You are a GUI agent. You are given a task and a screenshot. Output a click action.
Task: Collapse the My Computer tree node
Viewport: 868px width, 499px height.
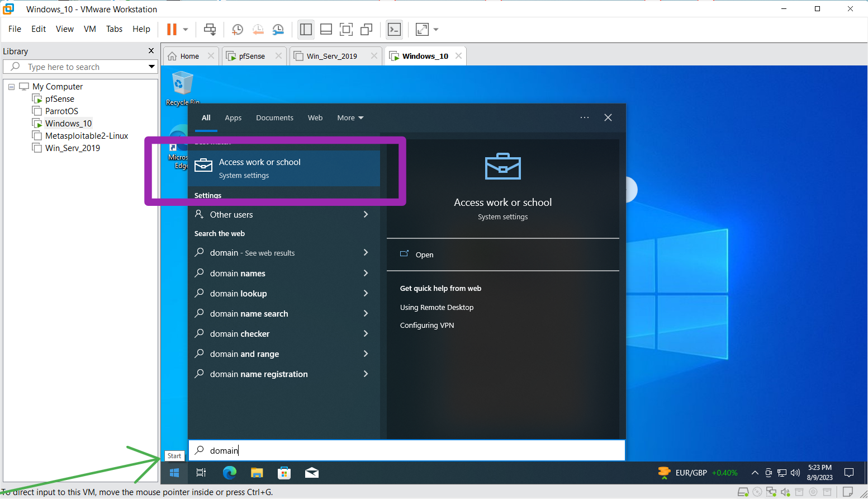11,87
